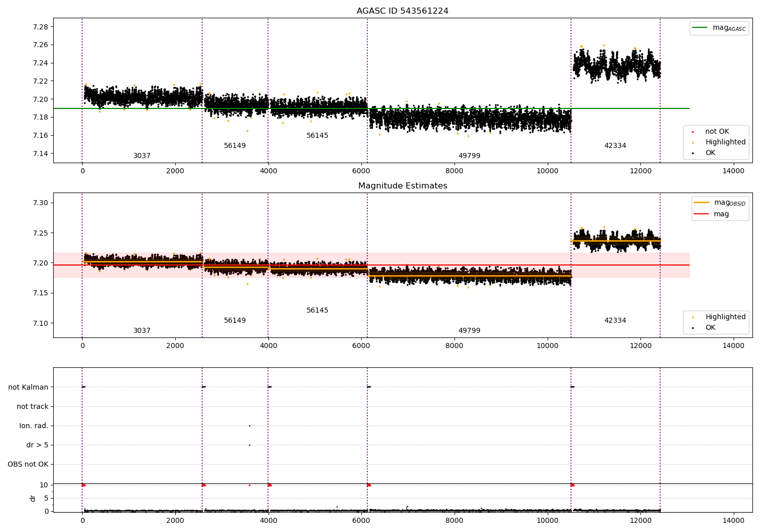Click the '5' tick on the dr axis

click(x=46, y=499)
